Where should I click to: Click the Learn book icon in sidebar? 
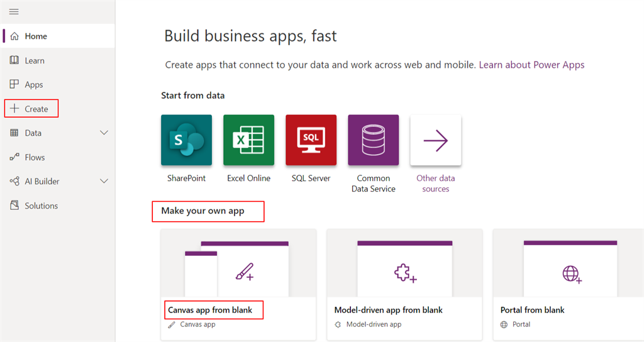pos(14,60)
